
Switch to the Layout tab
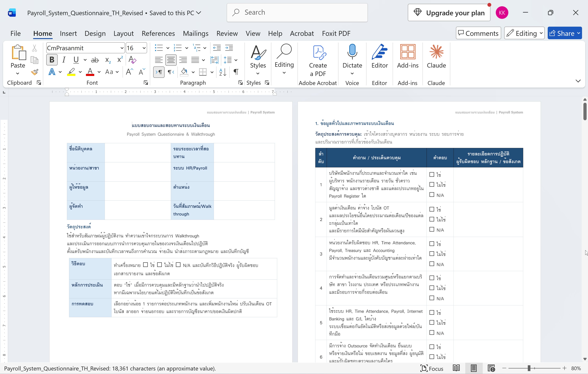(x=123, y=33)
